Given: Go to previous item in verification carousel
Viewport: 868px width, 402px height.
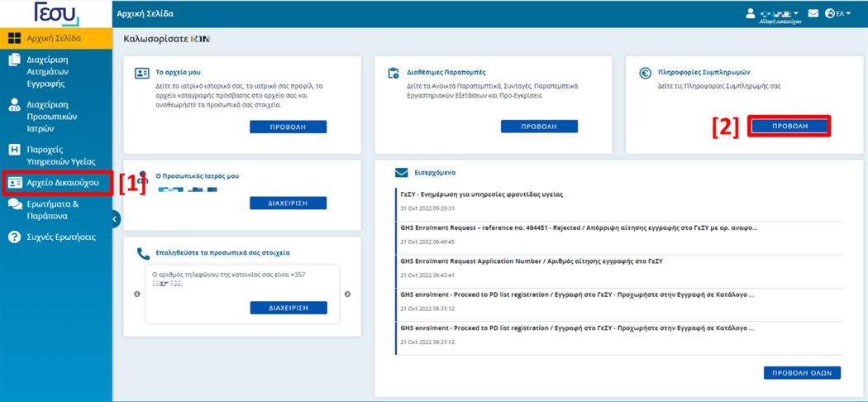Looking at the screenshot, I should (137, 294).
